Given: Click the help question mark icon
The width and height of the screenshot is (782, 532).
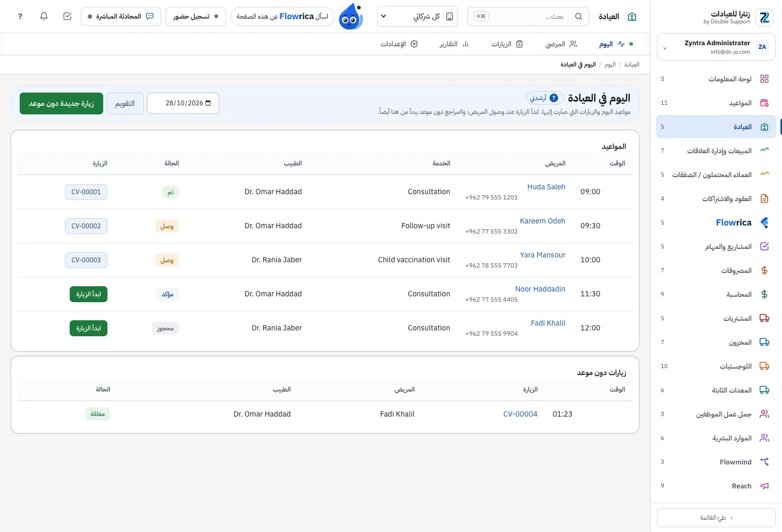Looking at the screenshot, I should (x=20, y=16).
